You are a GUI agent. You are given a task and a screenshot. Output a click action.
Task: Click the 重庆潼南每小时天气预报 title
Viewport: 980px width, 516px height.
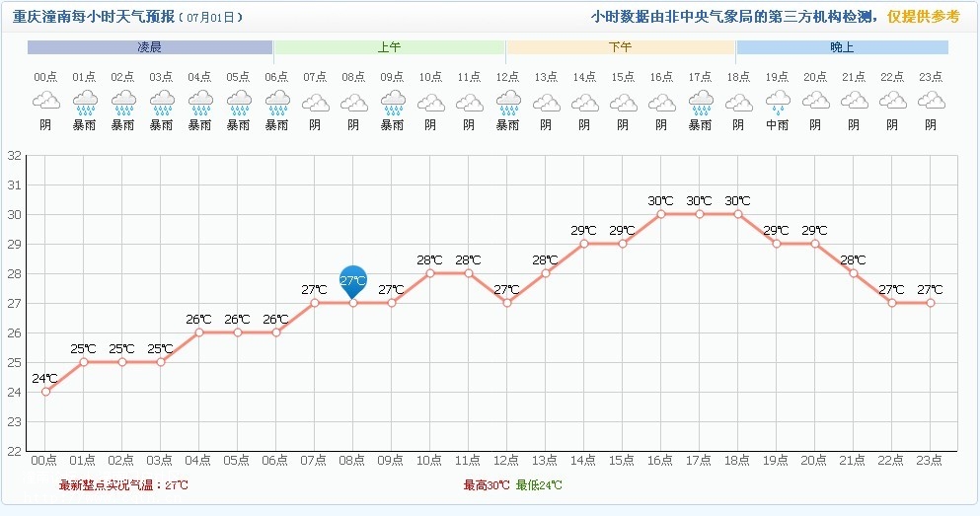[94, 17]
